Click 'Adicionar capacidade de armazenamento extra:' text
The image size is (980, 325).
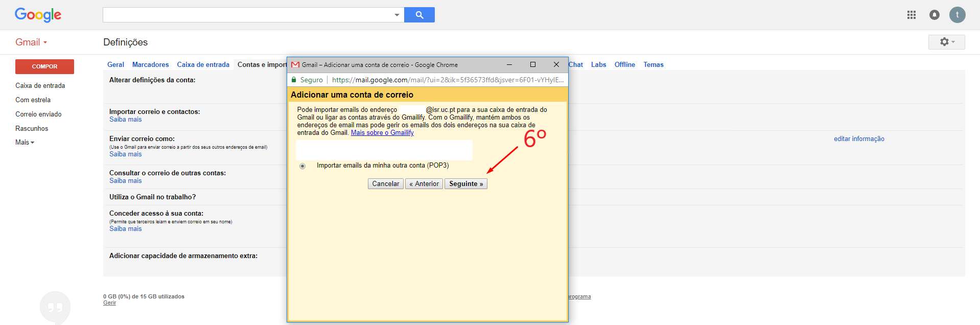183,256
